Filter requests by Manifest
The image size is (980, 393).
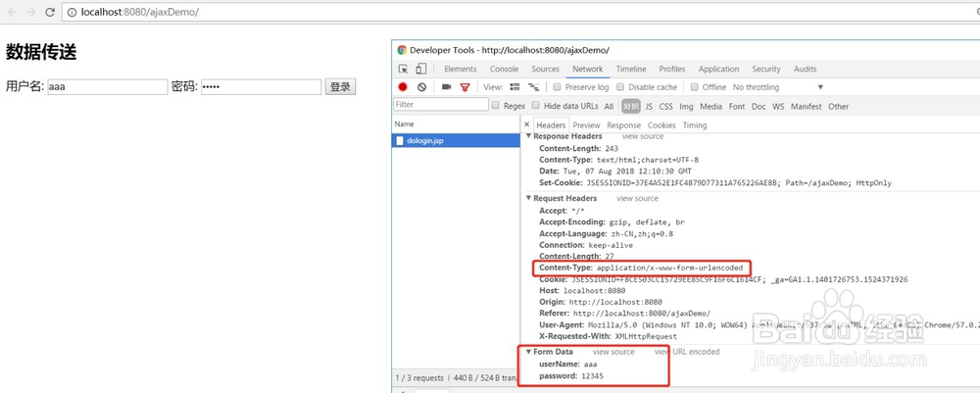click(x=807, y=106)
